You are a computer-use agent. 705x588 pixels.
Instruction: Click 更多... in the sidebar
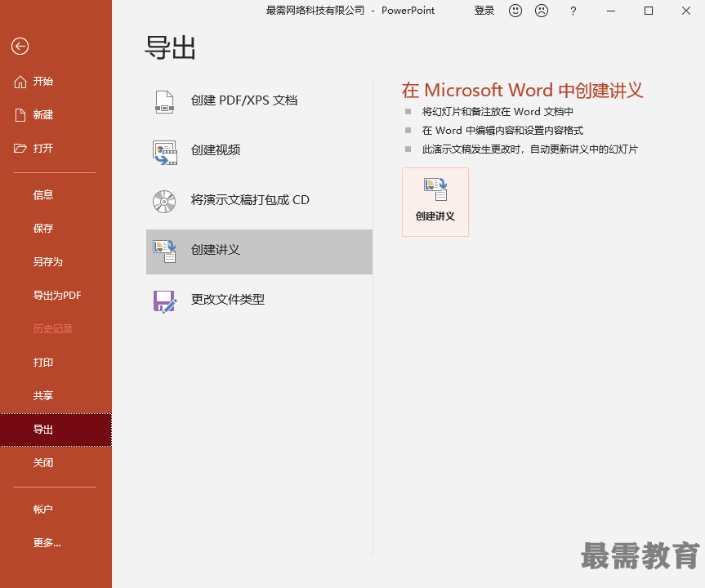56,543
